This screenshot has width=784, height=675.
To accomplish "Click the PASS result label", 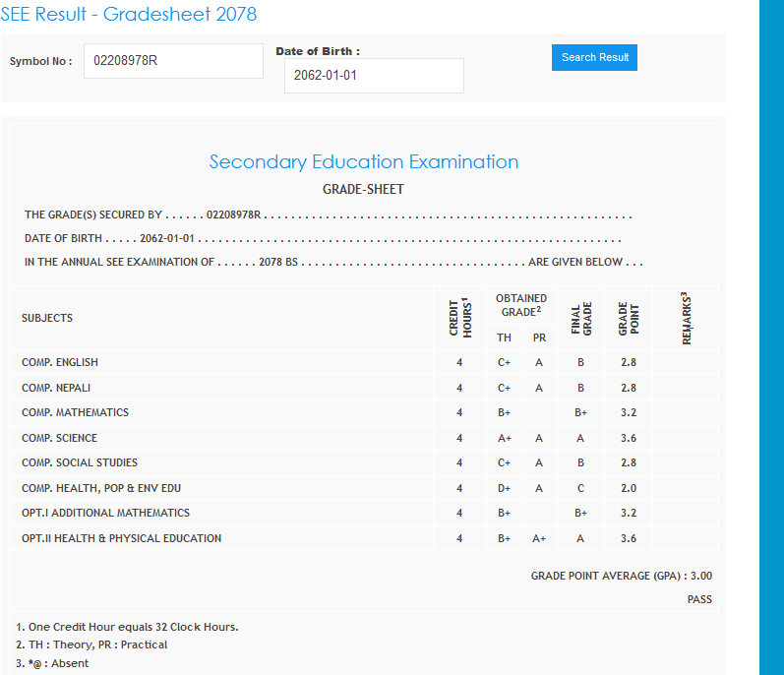I will 699,599.
